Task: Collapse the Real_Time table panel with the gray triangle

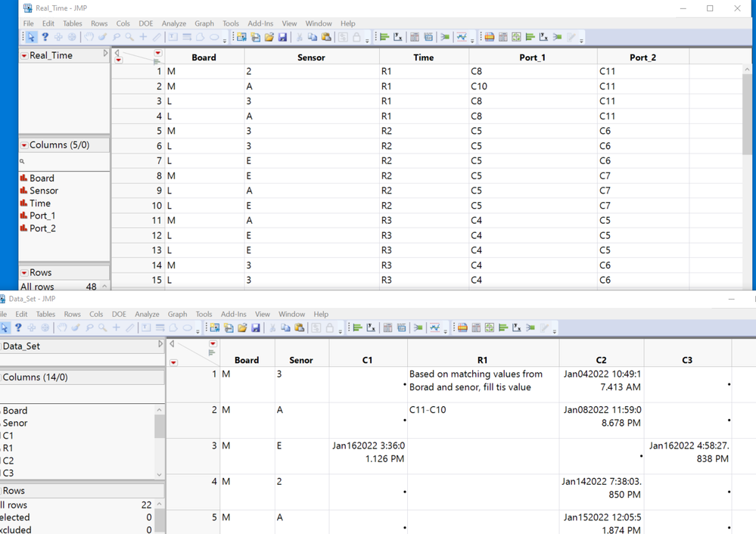Action: pyautogui.click(x=105, y=54)
